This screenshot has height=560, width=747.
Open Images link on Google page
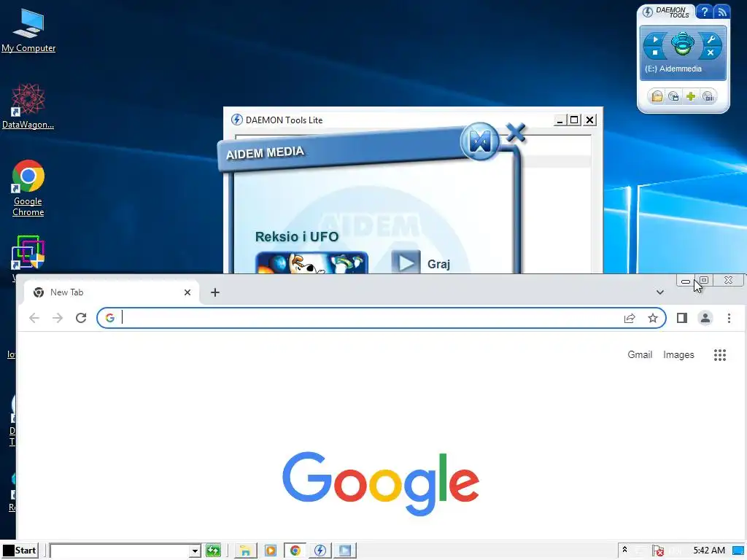tap(678, 355)
